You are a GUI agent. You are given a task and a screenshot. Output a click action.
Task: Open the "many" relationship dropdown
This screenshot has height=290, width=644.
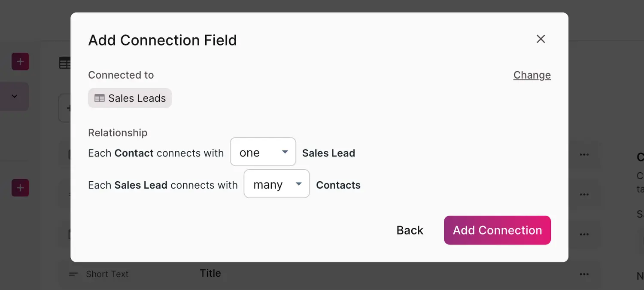point(276,184)
